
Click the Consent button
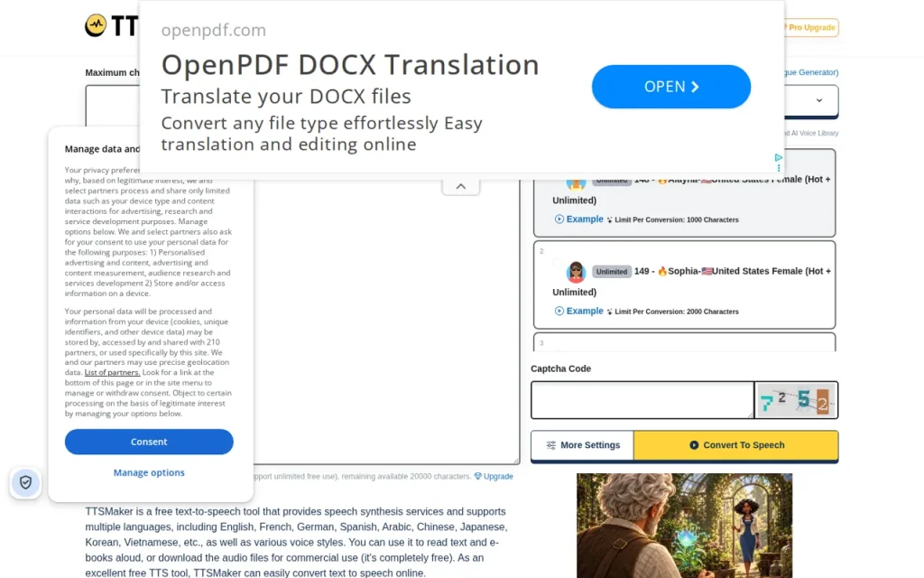click(149, 442)
